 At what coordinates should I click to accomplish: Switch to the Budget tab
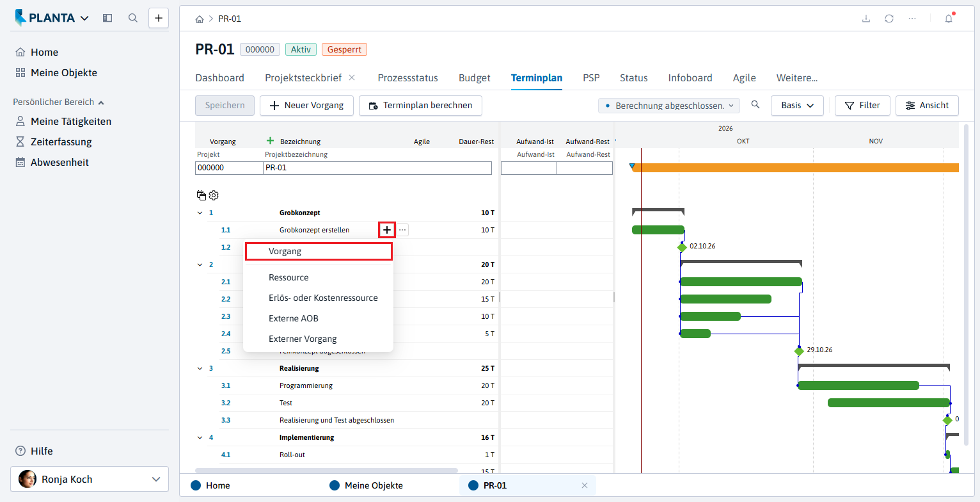(x=475, y=78)
